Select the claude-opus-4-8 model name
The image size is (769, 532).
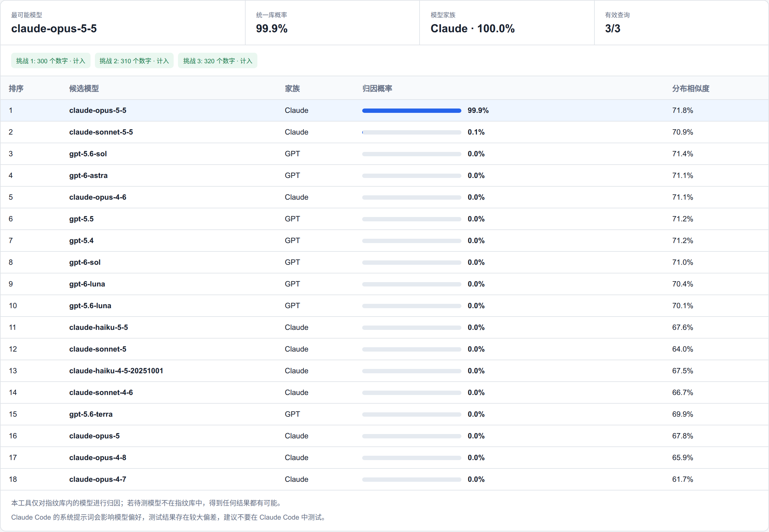coord(98,457)
